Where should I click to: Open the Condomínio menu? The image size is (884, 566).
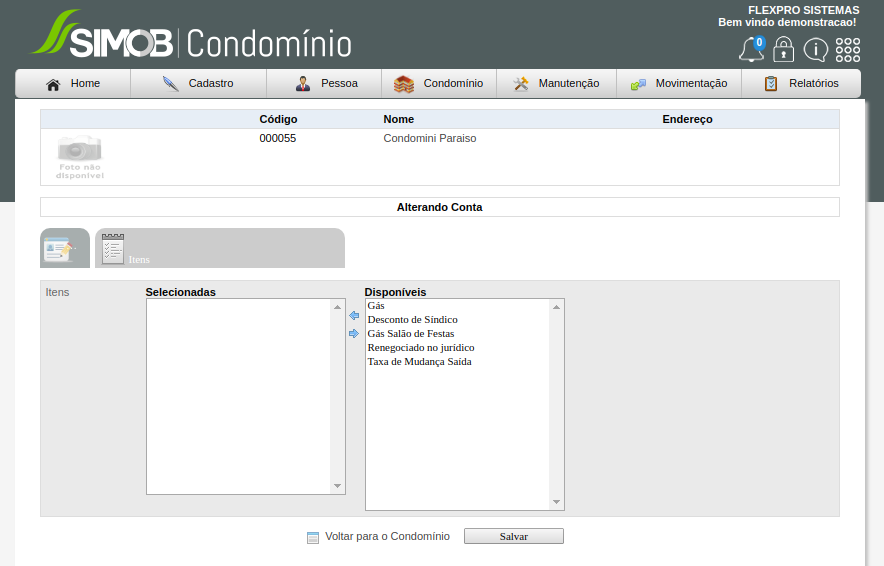click(x=439, y=83)
